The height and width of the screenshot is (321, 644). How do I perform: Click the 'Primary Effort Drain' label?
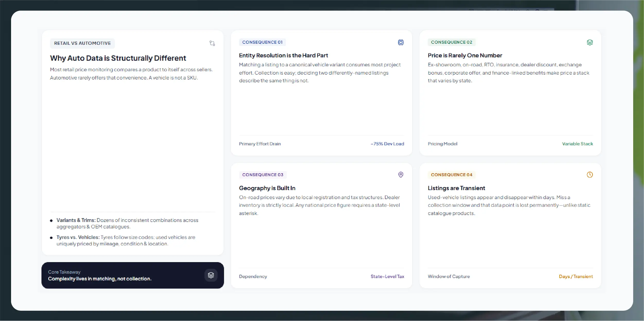260,144
